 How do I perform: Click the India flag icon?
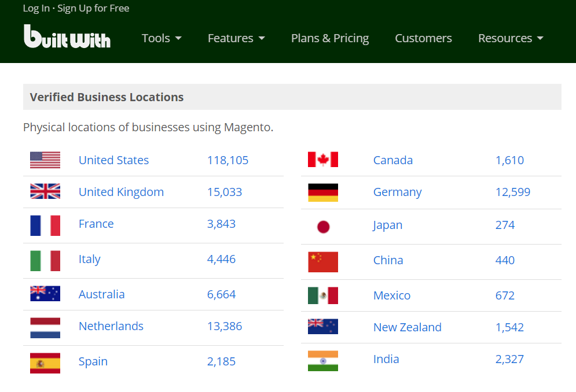[323, 361]
